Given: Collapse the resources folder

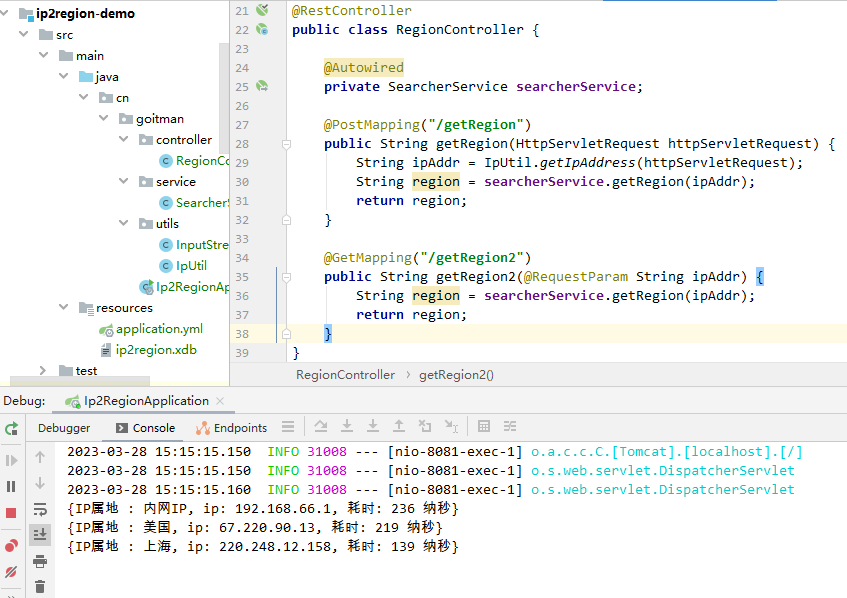Looking at the screenshot, I should (64, 308).
